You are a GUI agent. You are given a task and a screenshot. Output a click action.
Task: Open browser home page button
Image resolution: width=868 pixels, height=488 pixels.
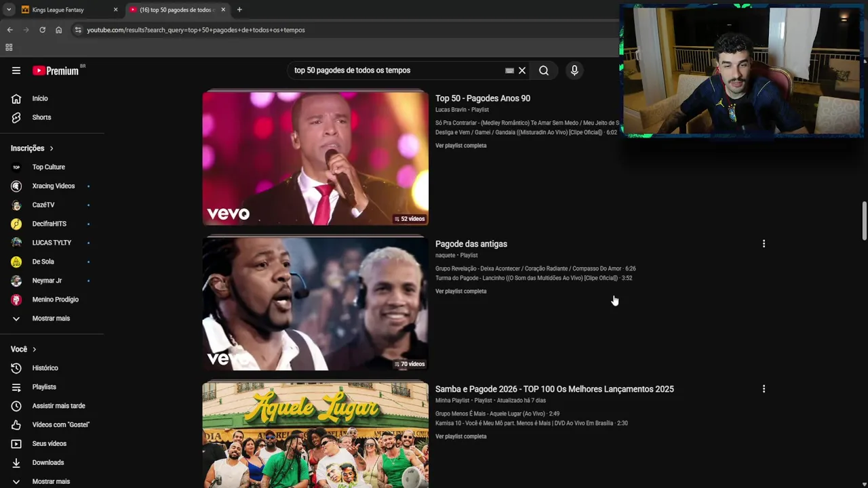[x=58, y=30]
